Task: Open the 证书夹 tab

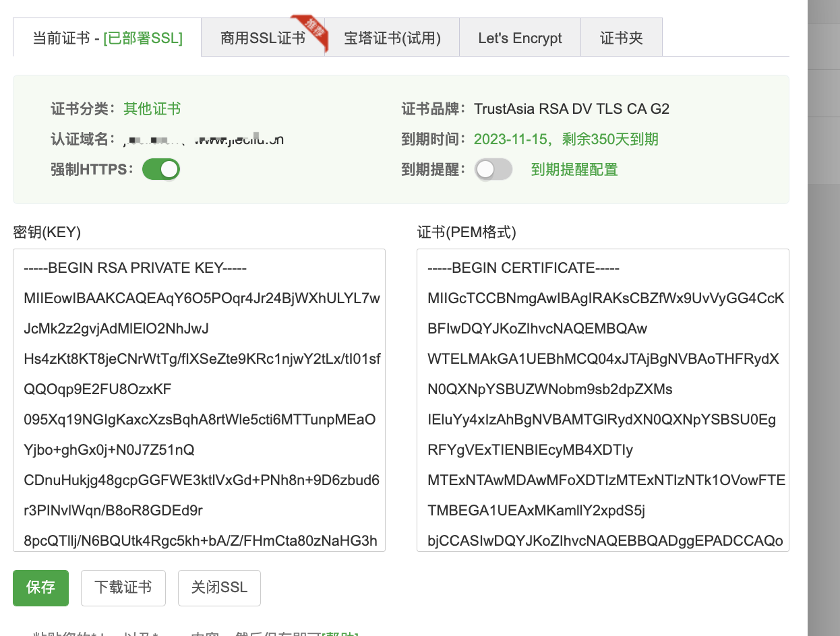Action: pyautogui.click(x=621, y=38)
